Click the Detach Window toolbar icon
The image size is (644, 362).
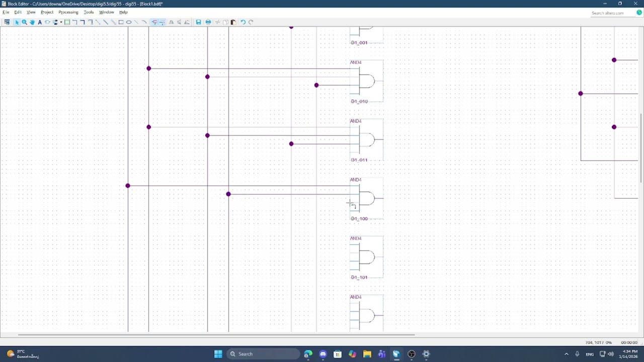click(7, 22)
